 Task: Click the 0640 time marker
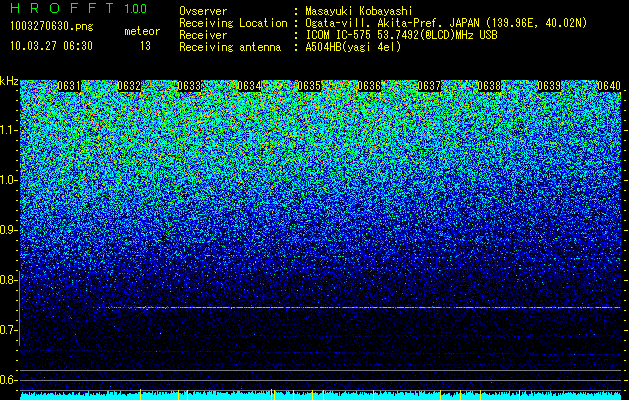[609, 86]
